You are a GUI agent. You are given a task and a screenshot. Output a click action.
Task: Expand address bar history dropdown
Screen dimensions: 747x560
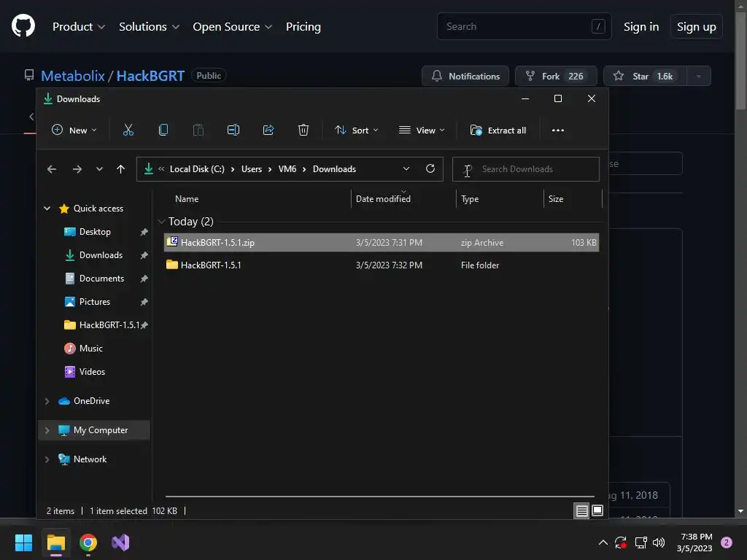click(x=406, y=168)
